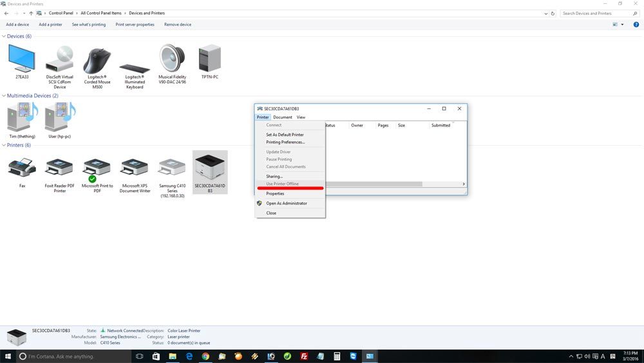Click All Control Panel Items breadcrumb
The width and height of the screenshot is (644, 363).
(x=101, y=13)
